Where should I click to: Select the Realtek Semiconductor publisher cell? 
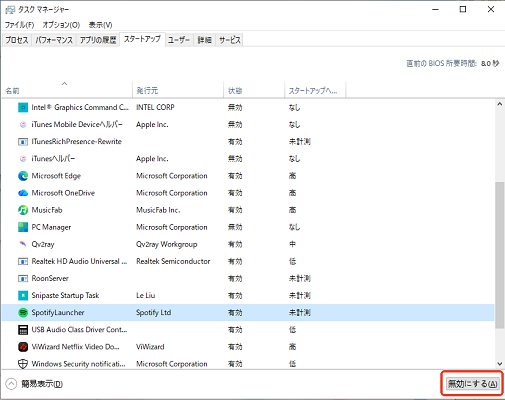173,261
